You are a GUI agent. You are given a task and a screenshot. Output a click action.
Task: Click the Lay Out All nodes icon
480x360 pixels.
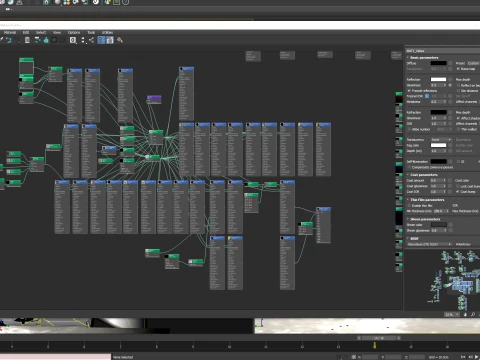(x=83, y=40)
